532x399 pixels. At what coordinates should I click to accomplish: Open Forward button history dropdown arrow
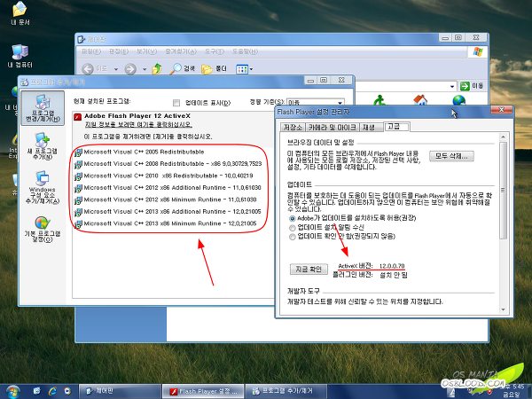145,69
